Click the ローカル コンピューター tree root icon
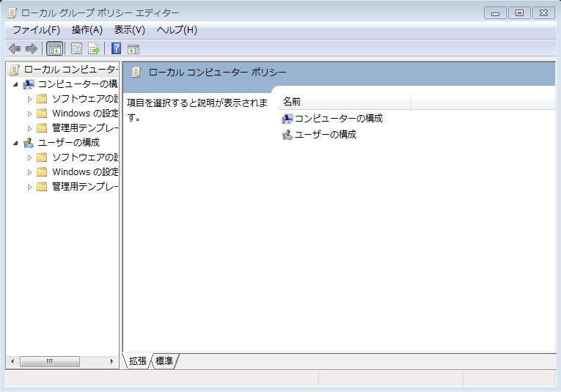The image size is (561, 392). (15, 70)
